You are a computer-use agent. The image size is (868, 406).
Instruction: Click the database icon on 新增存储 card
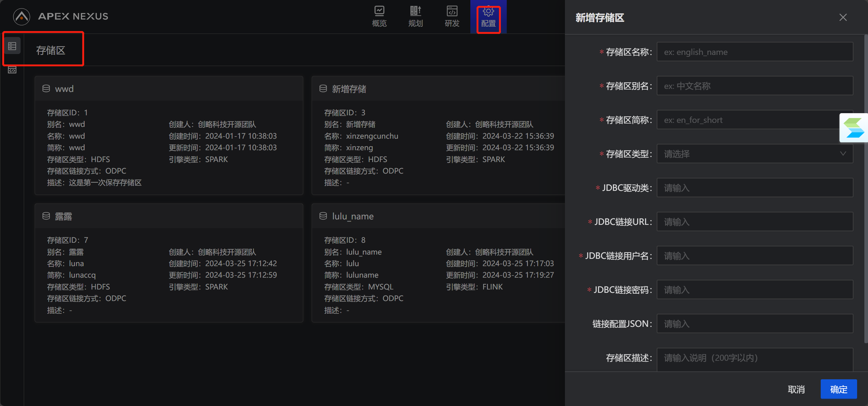(323, 88)
